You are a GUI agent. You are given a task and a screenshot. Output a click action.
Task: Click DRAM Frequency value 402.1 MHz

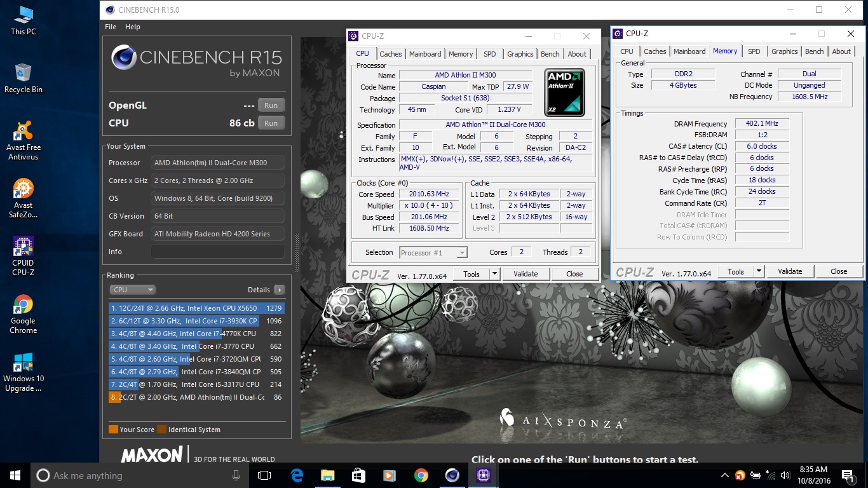pyautogui.click(x=762, y=124)
